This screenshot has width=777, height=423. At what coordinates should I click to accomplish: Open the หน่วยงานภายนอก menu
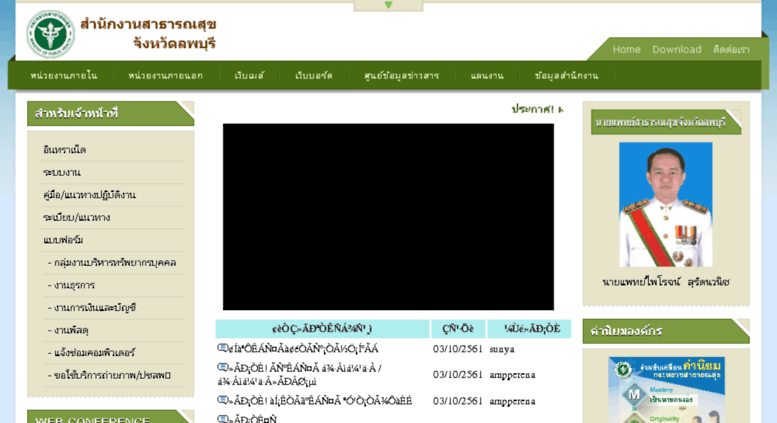(166, 76)
